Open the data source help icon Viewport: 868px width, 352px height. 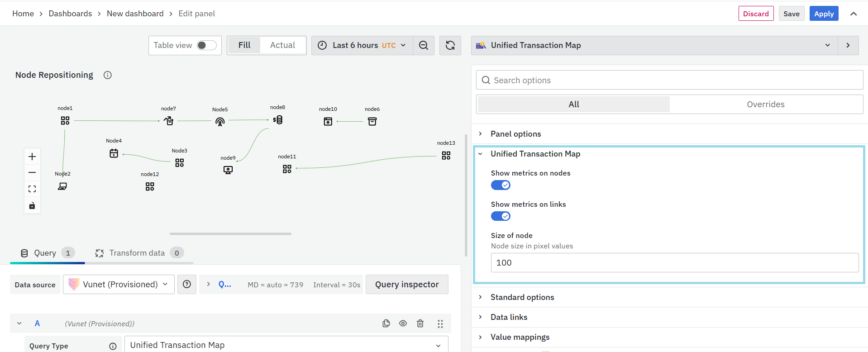[x=187, y=285]
